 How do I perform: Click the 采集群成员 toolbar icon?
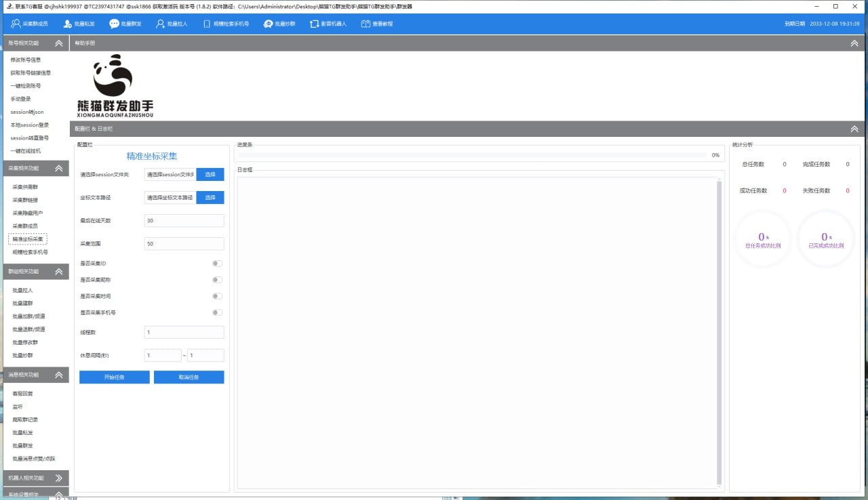click(16, 24)
